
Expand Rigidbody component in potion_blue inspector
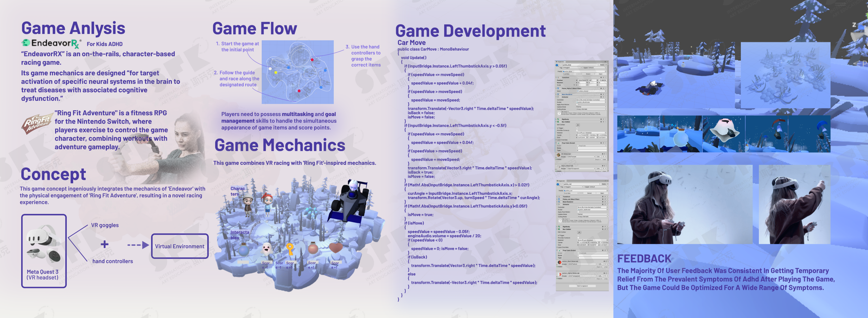coord(556,119)
